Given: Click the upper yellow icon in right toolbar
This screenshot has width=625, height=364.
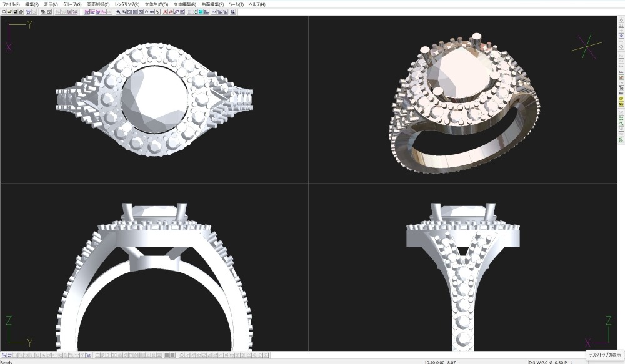Looking at the screenshot, I should pos(621,99).
